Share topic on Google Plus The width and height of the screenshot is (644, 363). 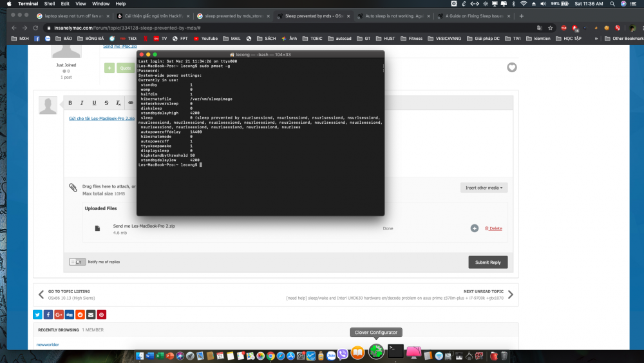click(x=59, y=315)
